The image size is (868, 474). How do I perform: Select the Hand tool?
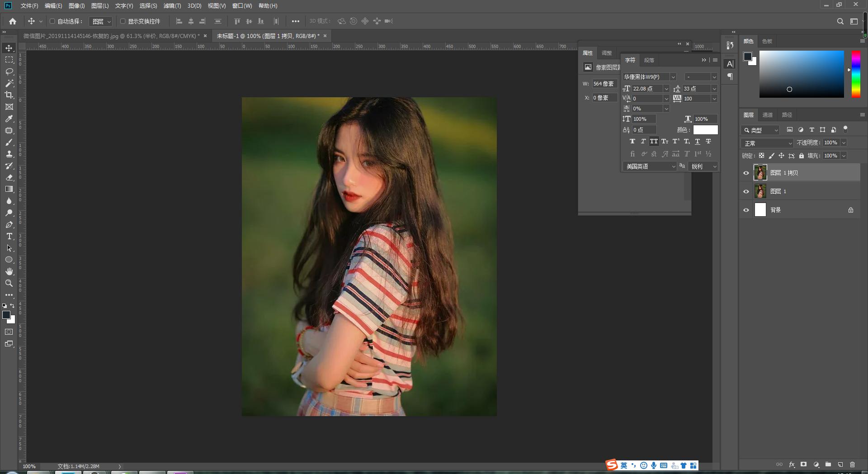click(x=9, y=271)
